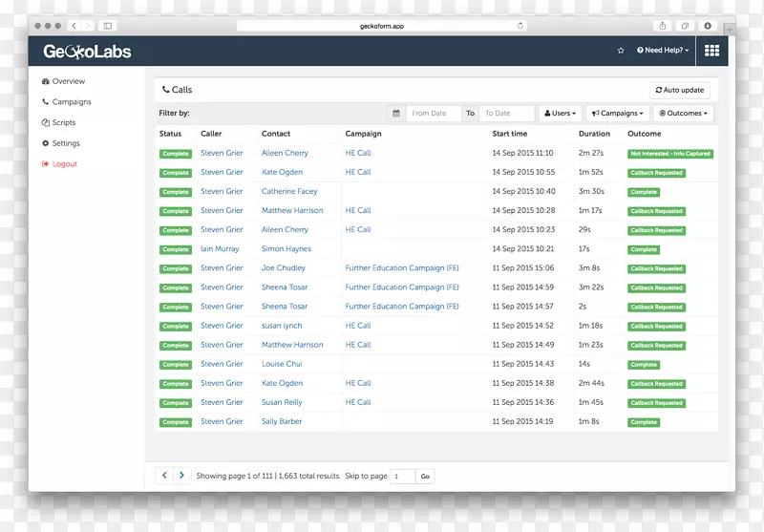Click the Safari downloads icon
The image size is (764, 532).
pyautogui.click(x=708, y=26)
